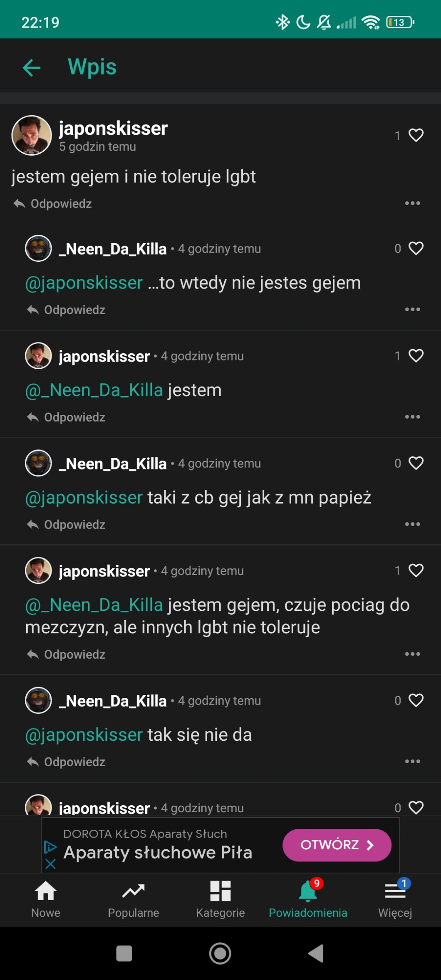Open japonskisser's large profile avatar
Image resolution: width=441 pixels, height=980 pixels.
coord(32,135)
